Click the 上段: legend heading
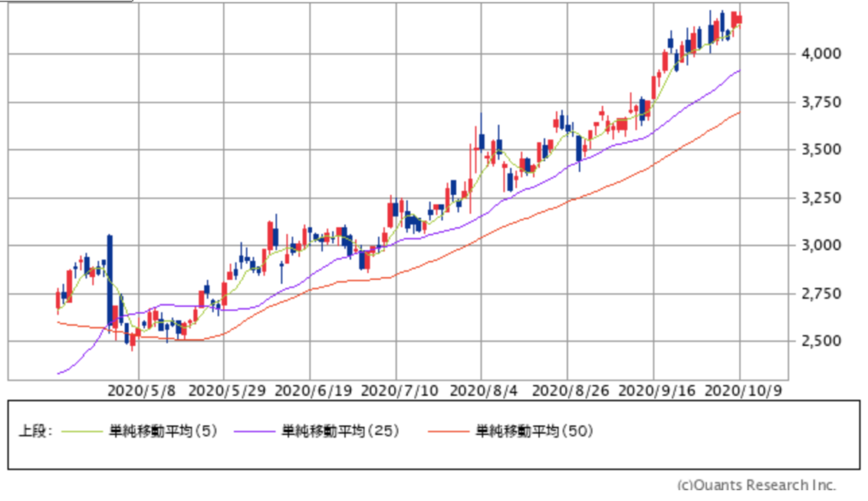This screenshot has height=501, width=868. pos(36,431)
